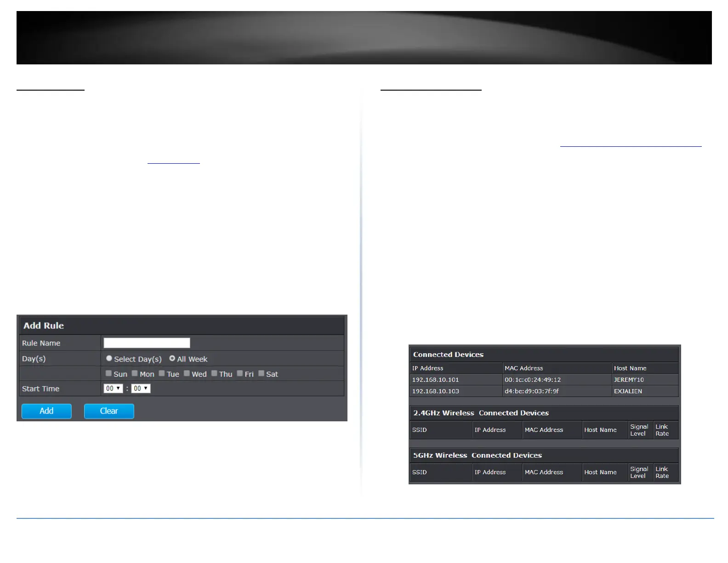Click the Rule Name input field
Image resolution: width=728 pixels, height=563 pixels.
coord(147,343)
